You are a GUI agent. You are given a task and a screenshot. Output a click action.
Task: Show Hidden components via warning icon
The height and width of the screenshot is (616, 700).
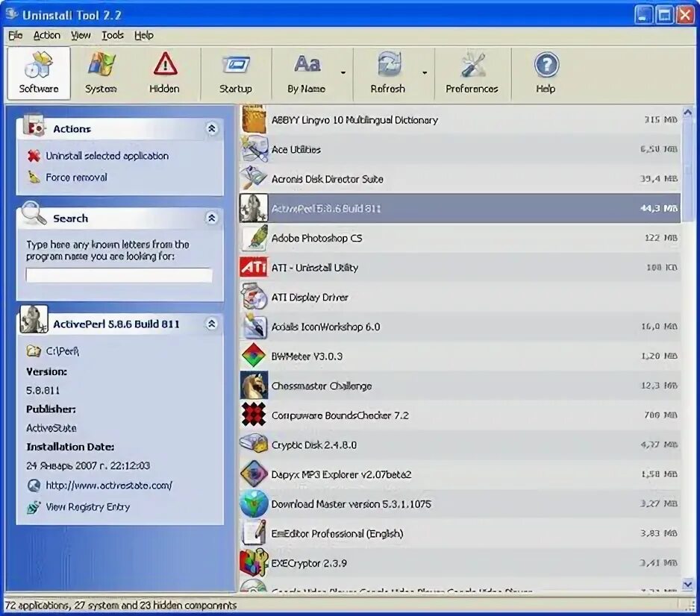(164, 74)
